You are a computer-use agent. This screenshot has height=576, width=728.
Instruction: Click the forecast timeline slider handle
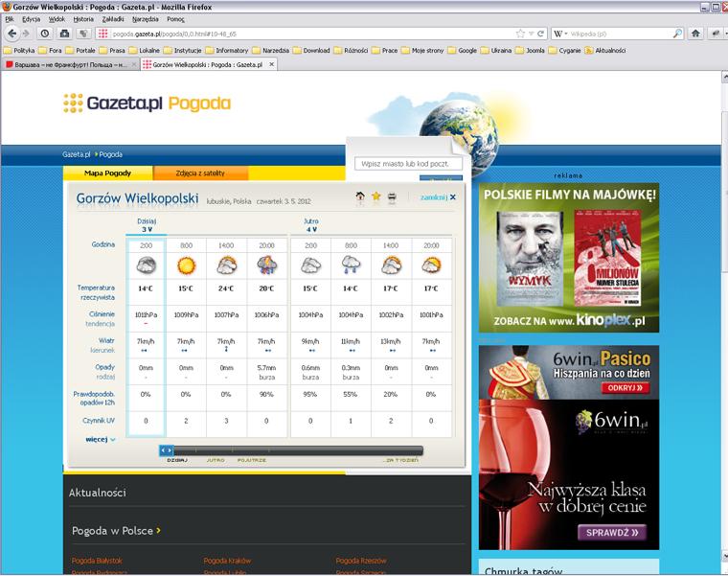coord(167,450)
